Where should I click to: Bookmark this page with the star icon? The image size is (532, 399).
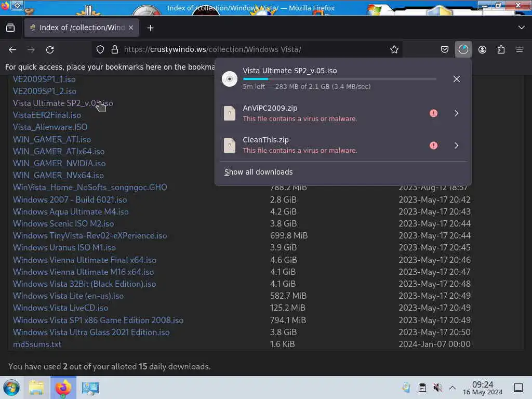coord(394,49)
